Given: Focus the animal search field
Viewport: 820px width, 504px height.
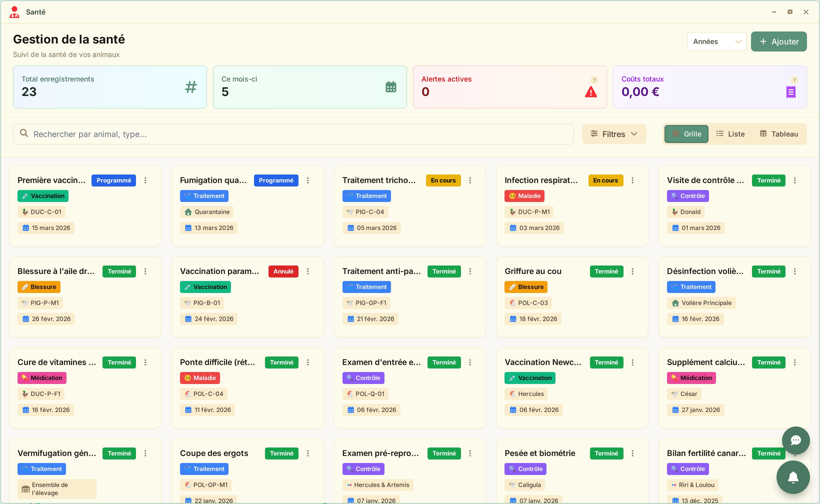Looking at the screenshot, I should [x=293, y=134].
